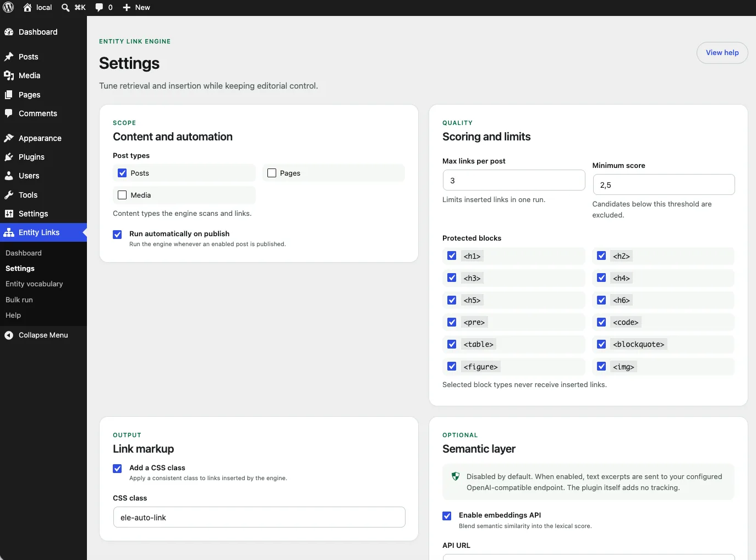Toggle Run automatically on publish checkbox
This screenshot has height=560, width=756.
[x=117, y=235]
